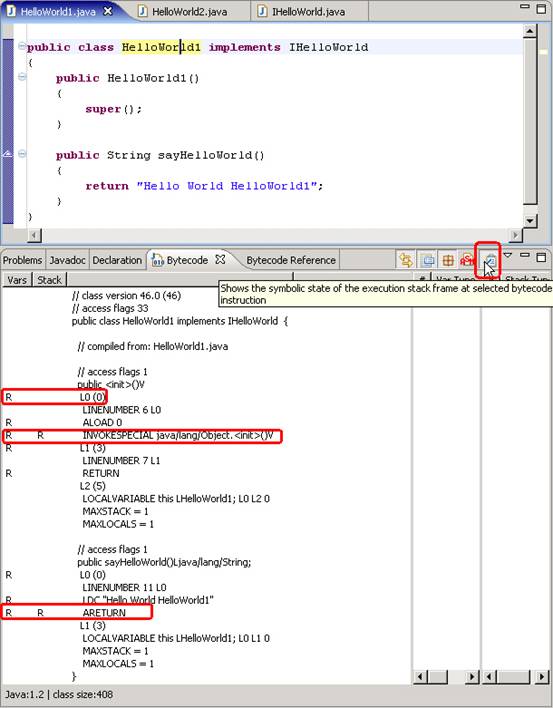Click the editor vertical scrollbar down arrow
This screenshot has width=553, height=708.
pos(530,221)
